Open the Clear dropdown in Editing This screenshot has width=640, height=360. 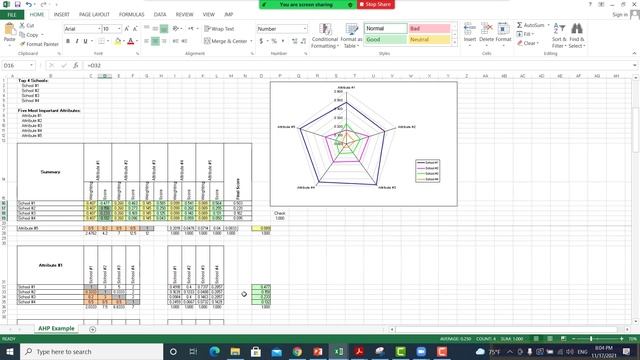pyautogui.click(x=528, y=43)
